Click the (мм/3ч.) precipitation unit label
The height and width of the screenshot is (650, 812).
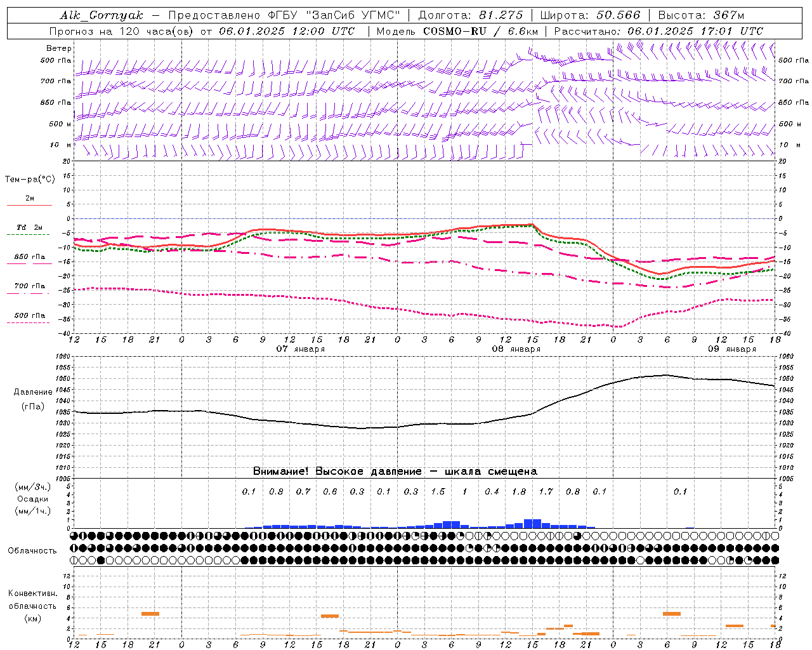pyautogui.click(x=33, y=487)
